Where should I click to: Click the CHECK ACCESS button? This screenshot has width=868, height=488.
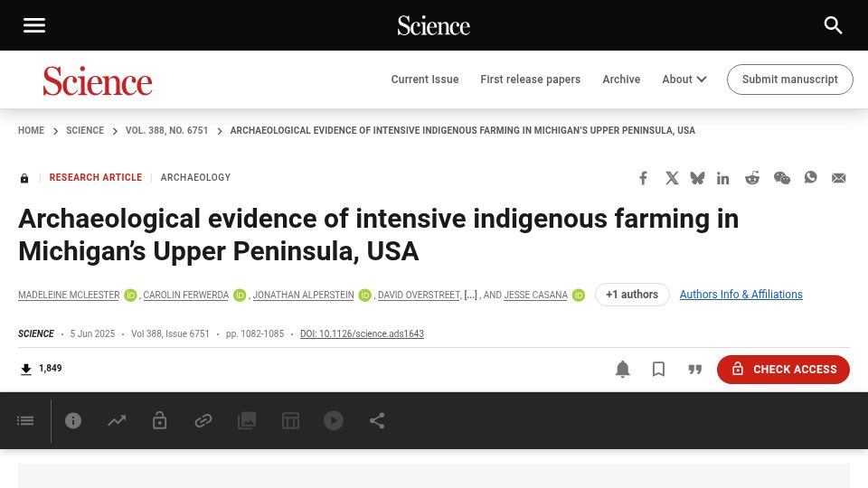(783, 369)
